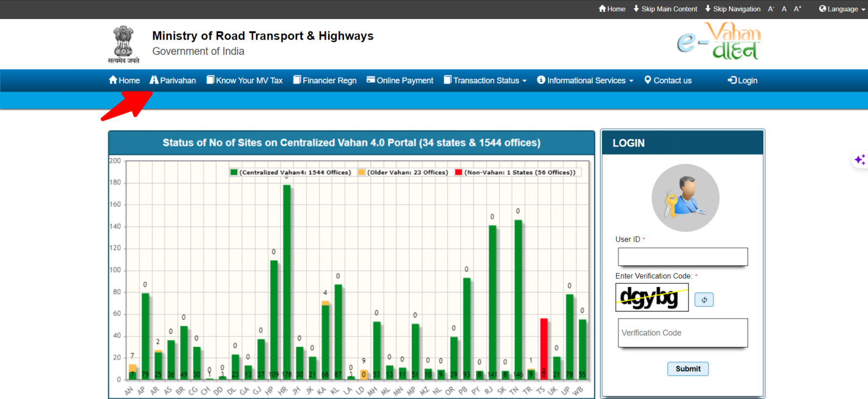Open the Parivahan menu item

tap(173, 80)
